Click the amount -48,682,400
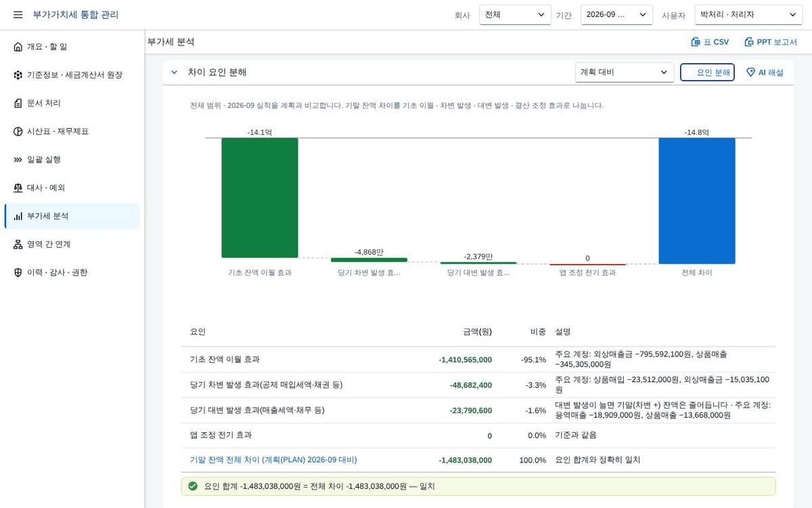 [471, 385]
